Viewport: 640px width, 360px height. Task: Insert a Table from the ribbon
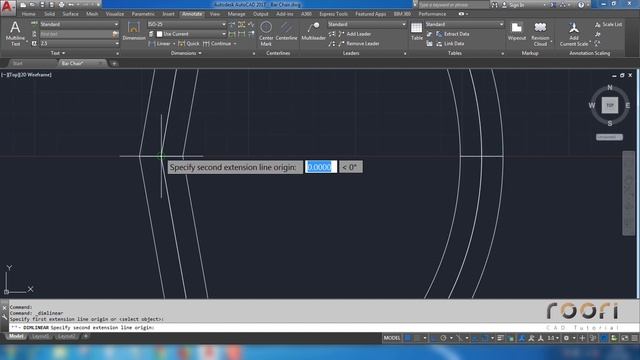tap(416, 31)
